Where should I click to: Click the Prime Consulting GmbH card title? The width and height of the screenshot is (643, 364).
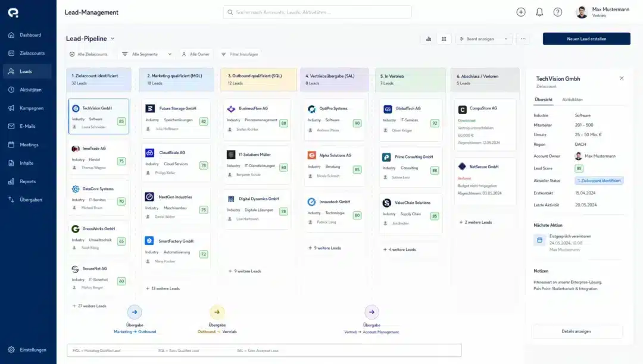(414, 157)
